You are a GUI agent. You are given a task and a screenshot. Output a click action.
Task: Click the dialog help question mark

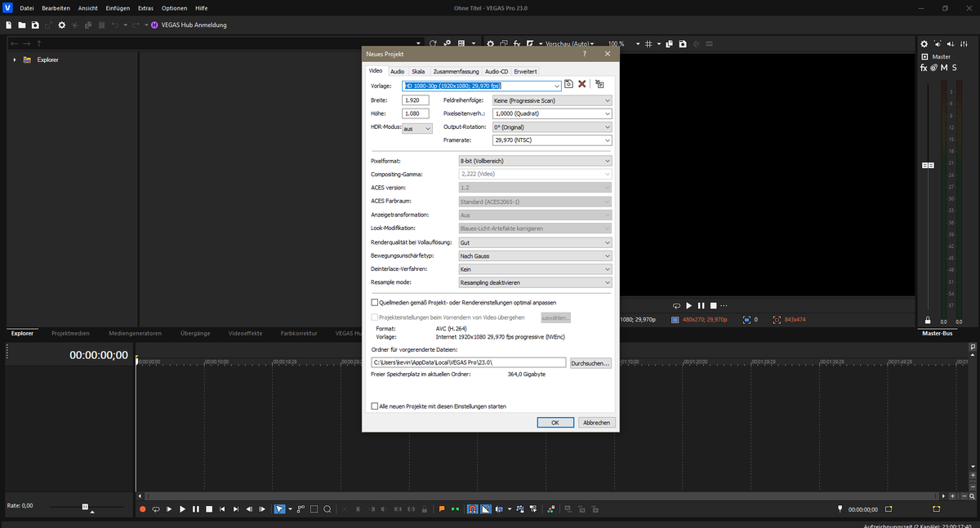(x=584, y=53)
